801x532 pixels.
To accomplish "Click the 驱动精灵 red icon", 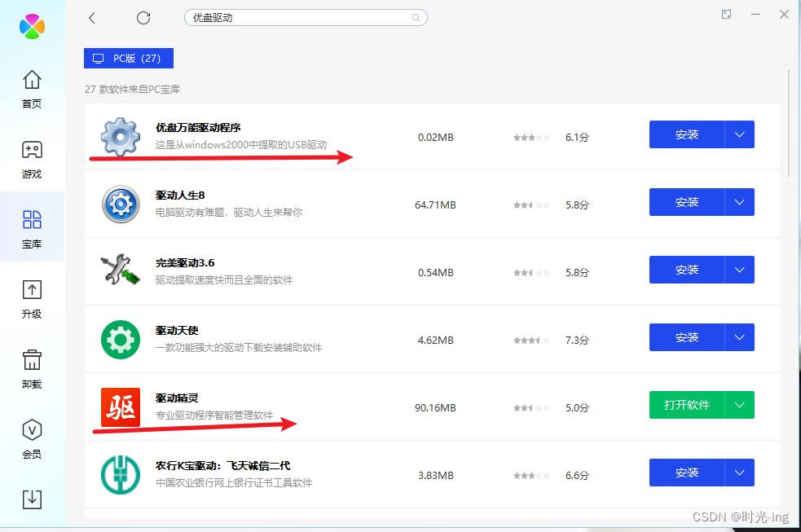I will click(121, 407).
